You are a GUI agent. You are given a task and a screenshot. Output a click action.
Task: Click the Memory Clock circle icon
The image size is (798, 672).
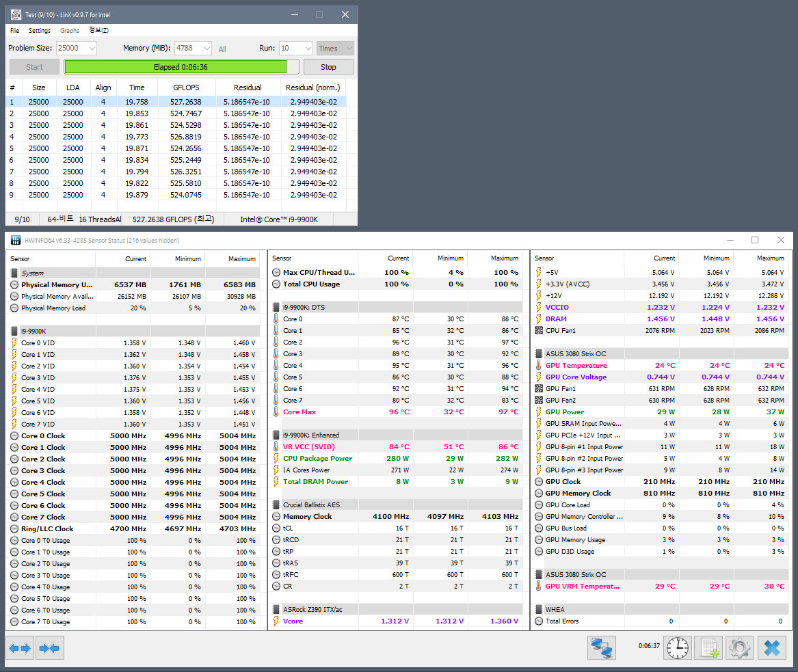[276, 516]
